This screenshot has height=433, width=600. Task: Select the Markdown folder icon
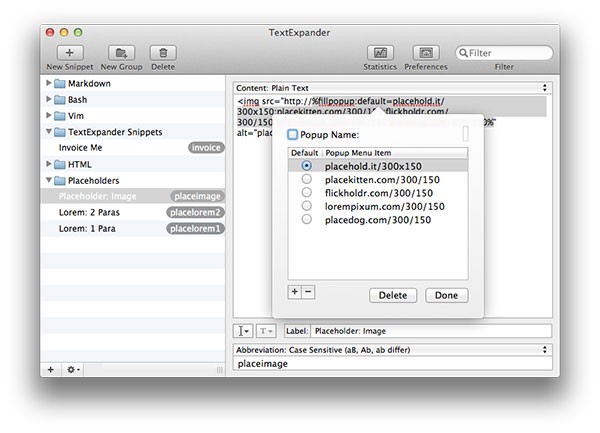59,83
